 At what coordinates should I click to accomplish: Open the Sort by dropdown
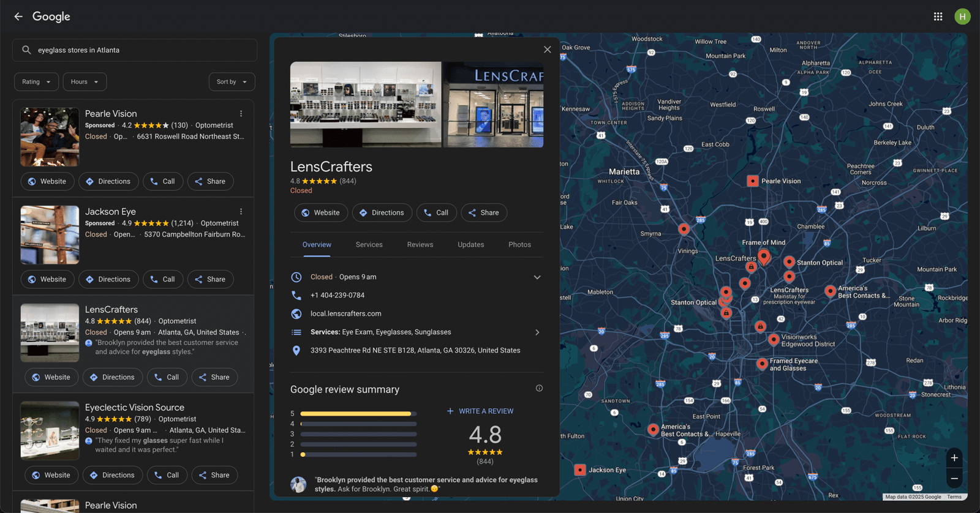(232, 81)
